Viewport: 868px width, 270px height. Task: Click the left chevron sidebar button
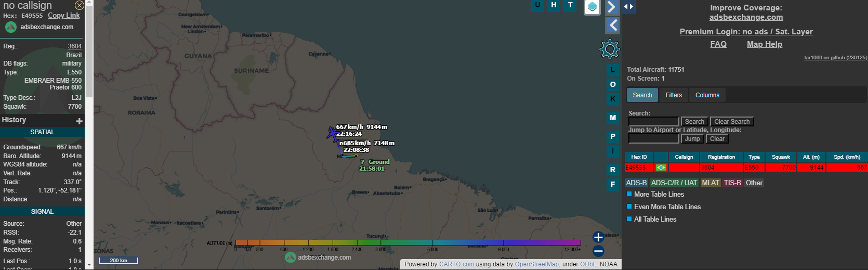pos(612,25)
